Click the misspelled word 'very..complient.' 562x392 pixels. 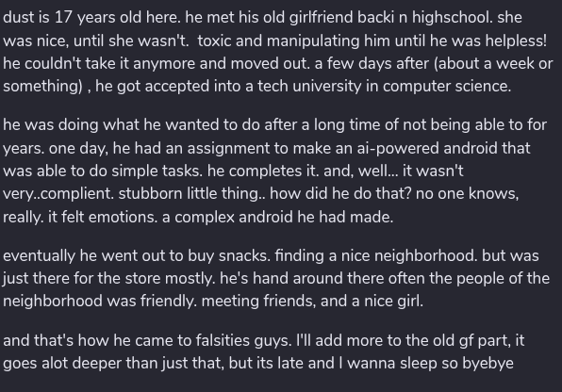[x=58, y=194]
